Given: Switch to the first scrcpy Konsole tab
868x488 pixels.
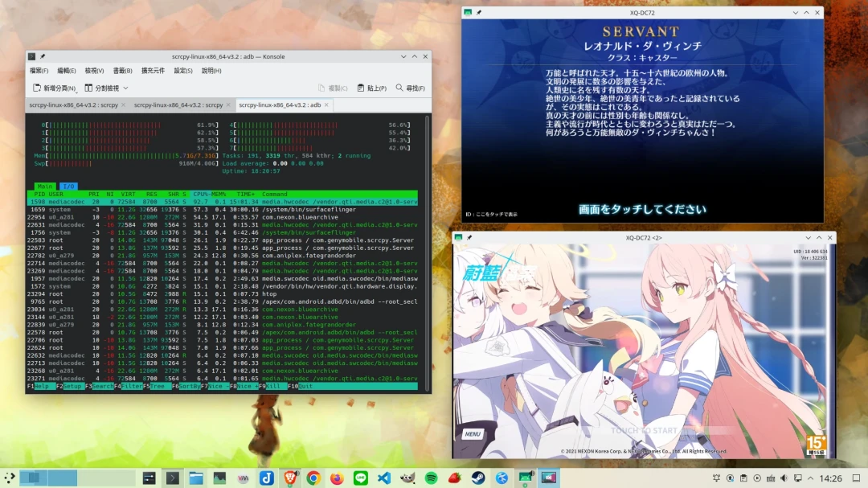Looking at the screenshot, I should coord(74,105).
